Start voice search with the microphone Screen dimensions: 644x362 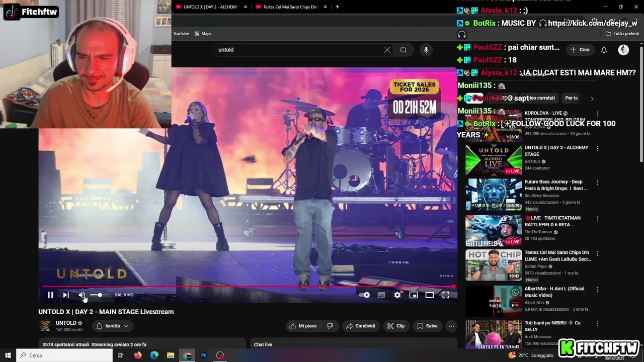point(426,50)
